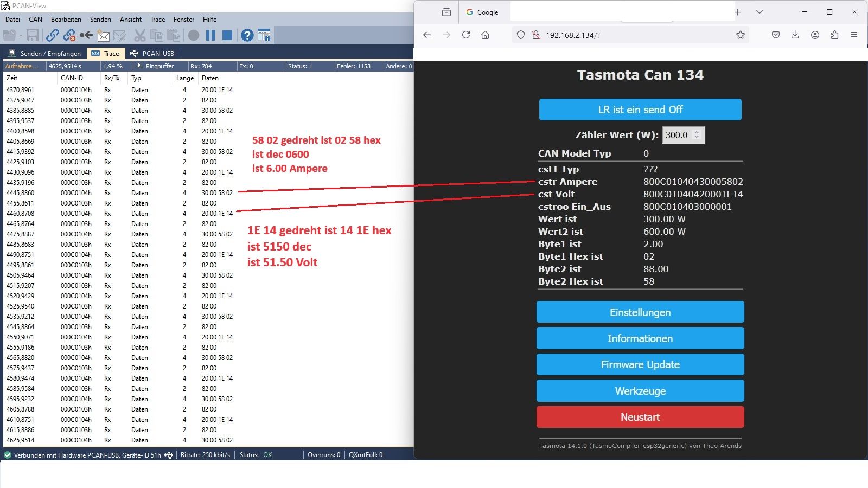Click the Paste clipboard icon in PCAN-View
Image resolution: width=868 pixels, height=488 pixels.
click(174, 35)
